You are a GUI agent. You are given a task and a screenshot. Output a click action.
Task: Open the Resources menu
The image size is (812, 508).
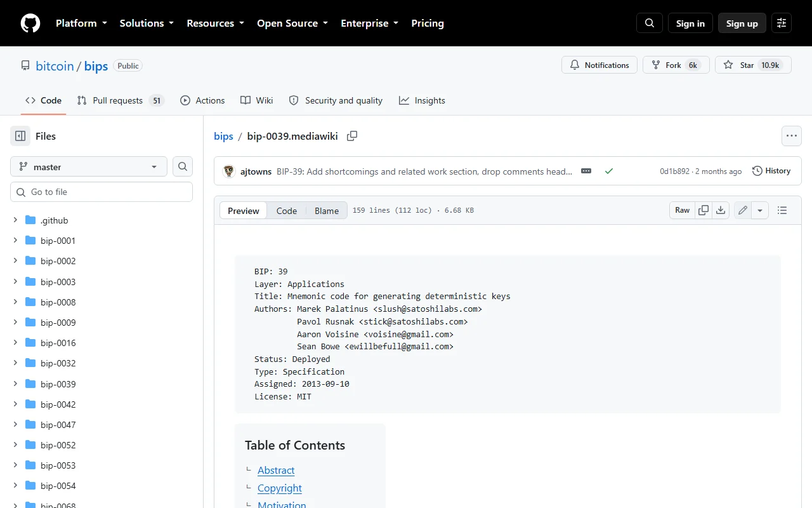[215, 23]
